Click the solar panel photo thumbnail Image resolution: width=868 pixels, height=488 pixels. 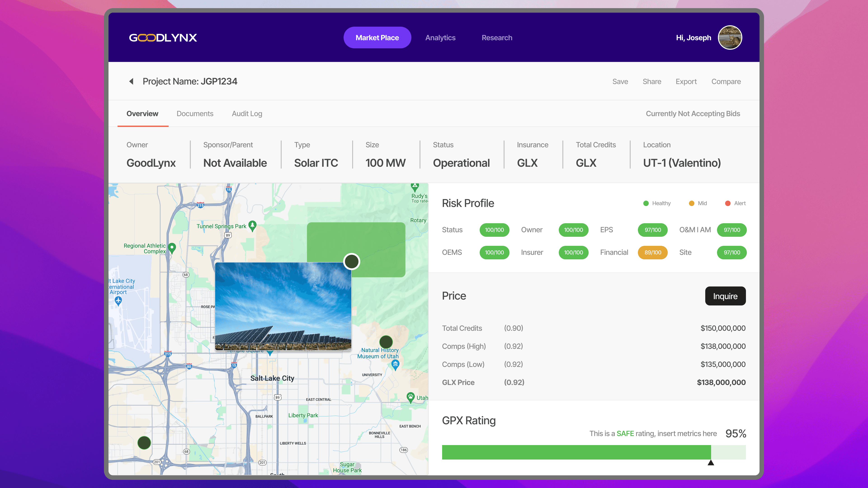coord(283,306)
